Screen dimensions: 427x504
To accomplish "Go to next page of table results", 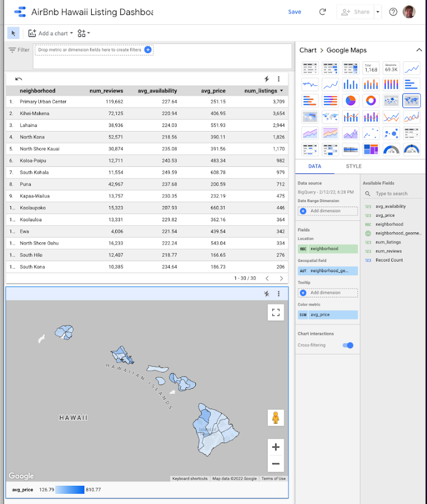I will click(x=281, y=278).
